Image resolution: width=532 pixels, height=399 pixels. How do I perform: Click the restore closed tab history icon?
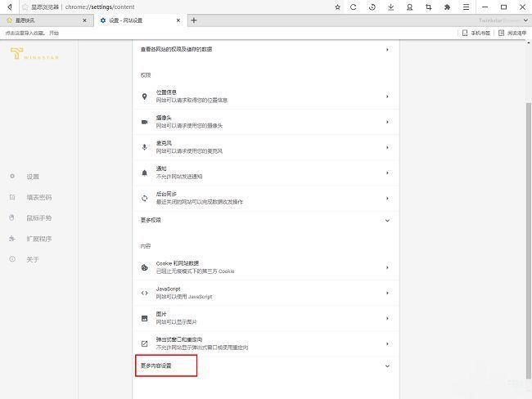372,7
